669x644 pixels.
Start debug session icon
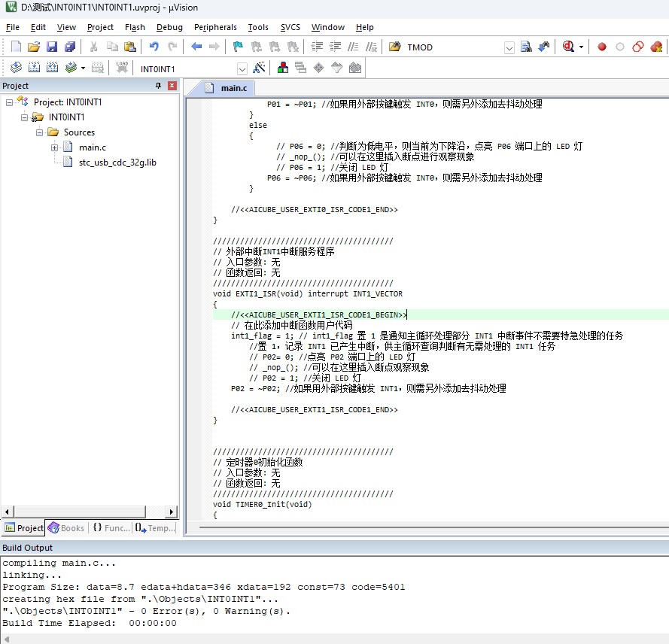pyautogui.click(x=568, y=47)
